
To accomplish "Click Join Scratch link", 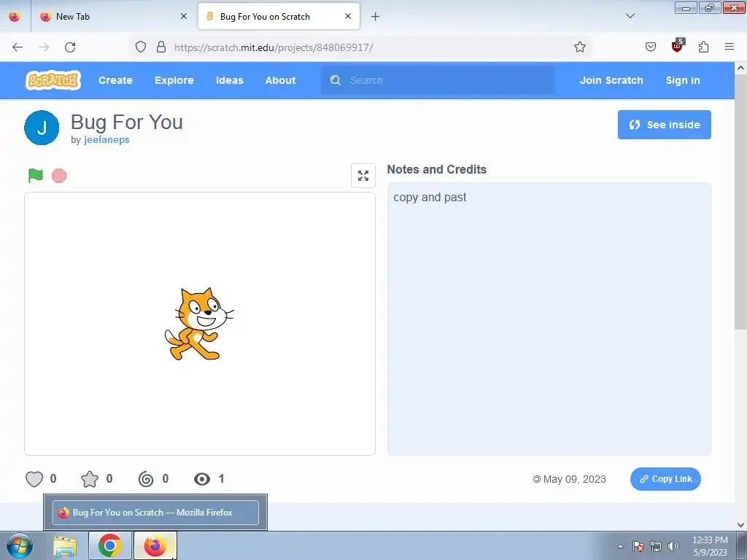I will point(611,80).
